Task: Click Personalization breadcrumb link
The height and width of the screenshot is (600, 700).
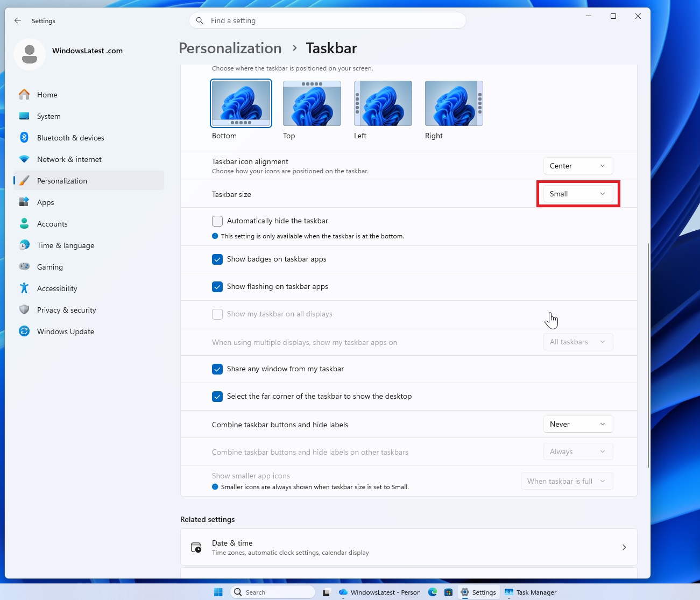Action: [x=230, y=48]
